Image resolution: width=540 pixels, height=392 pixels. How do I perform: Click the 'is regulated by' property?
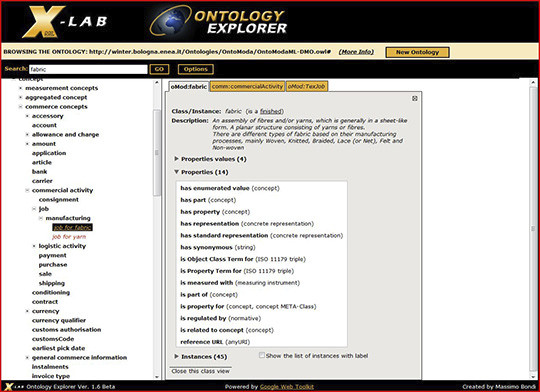[x=203, y=319]
